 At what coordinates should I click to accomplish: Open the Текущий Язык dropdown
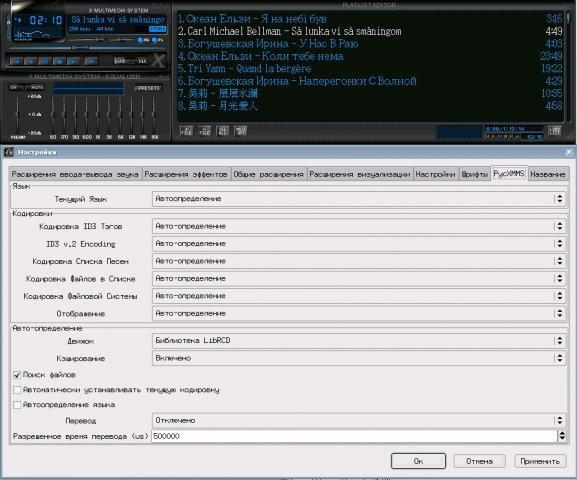pyautogui.click(x=359, y=199)
